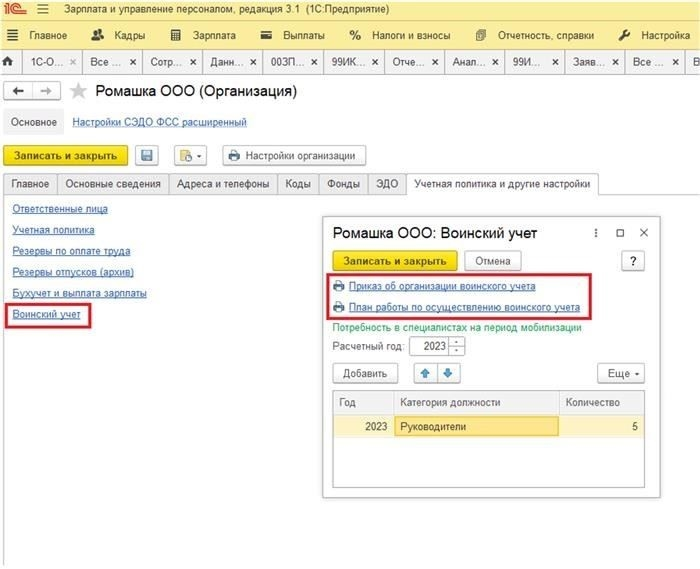
Task: Open the Учетная политика link
Action: click(x=54, y=230)
